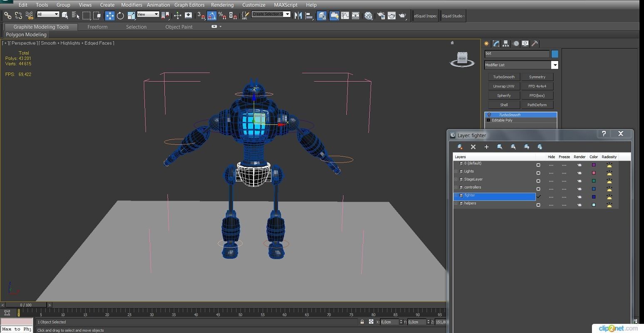Toggle TurboSmooth modifier lightbulb in stack
644x333 pixels.
tap(489, 115)
